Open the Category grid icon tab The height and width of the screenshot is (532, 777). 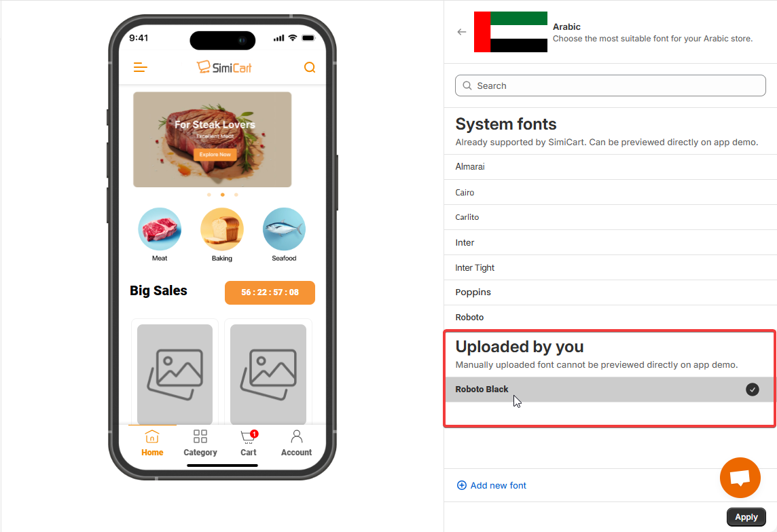pyautogui.click(x=200, y=436)
